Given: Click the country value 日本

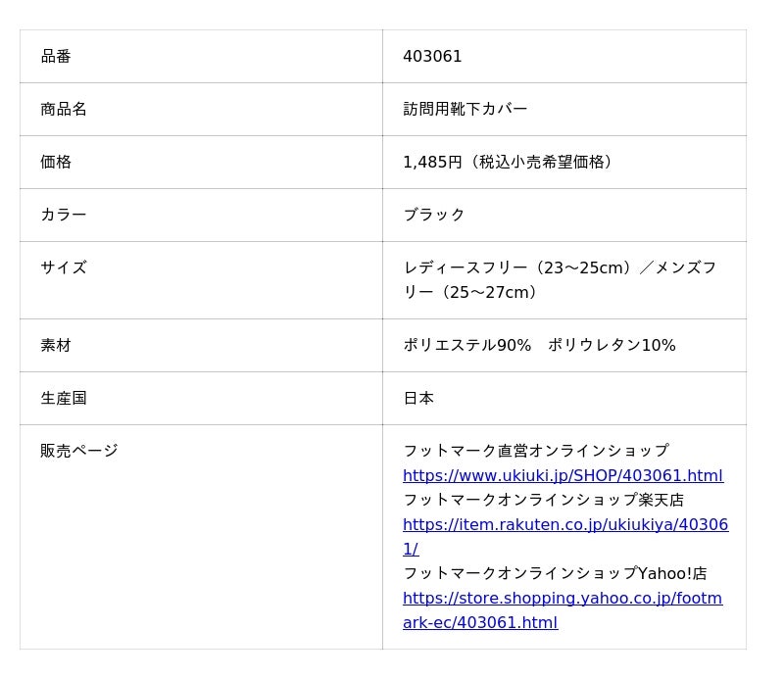Looking at the screenshot, I should (x=418, y=399).
